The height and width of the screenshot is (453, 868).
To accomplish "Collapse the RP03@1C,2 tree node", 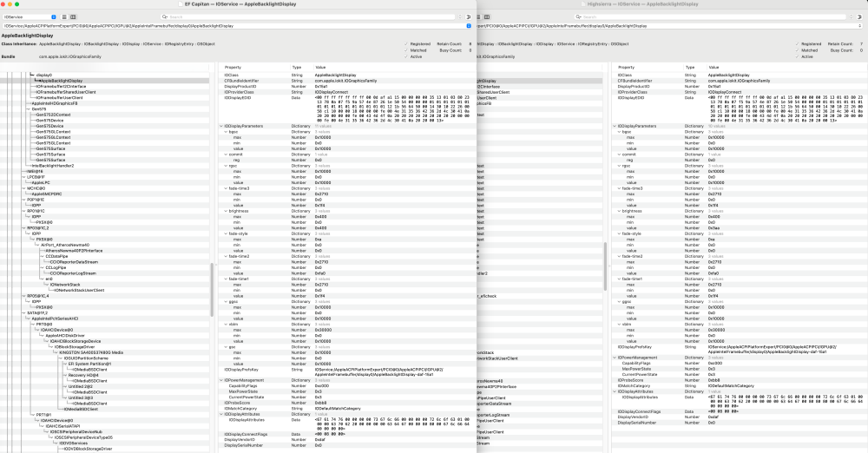I will pos(23,228).
